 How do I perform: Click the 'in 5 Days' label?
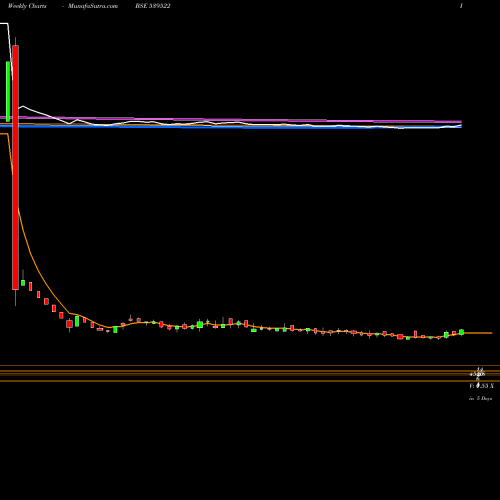point(480,398)
